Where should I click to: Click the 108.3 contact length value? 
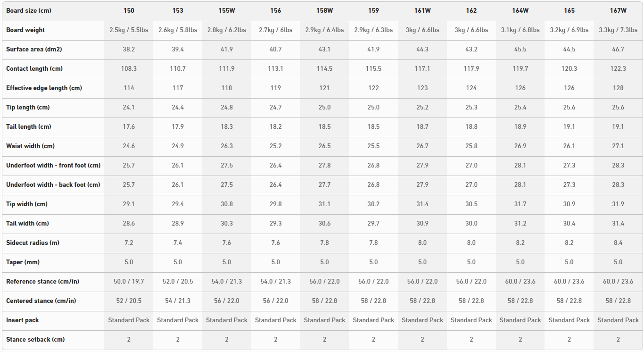pos(129,68)
